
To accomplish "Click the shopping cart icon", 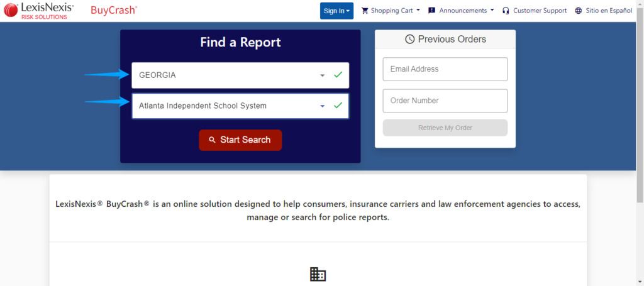I will [365, 11].
